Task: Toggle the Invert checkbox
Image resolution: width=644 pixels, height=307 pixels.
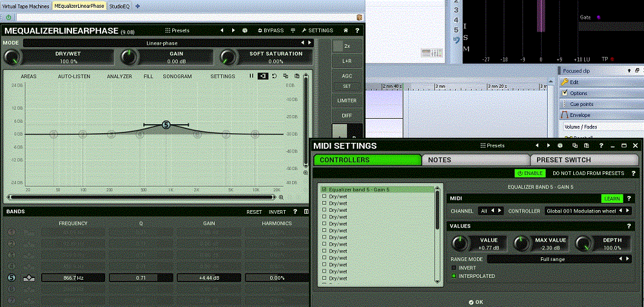Action: pos(454,268)
